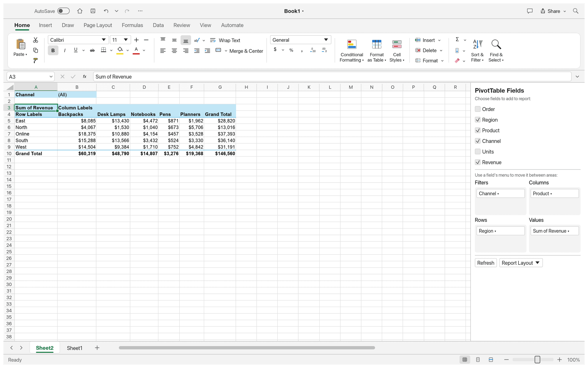Click the Format Painter brush icon
The width and height of the screenshot is (588, 368).
click(x=36, y=61)
